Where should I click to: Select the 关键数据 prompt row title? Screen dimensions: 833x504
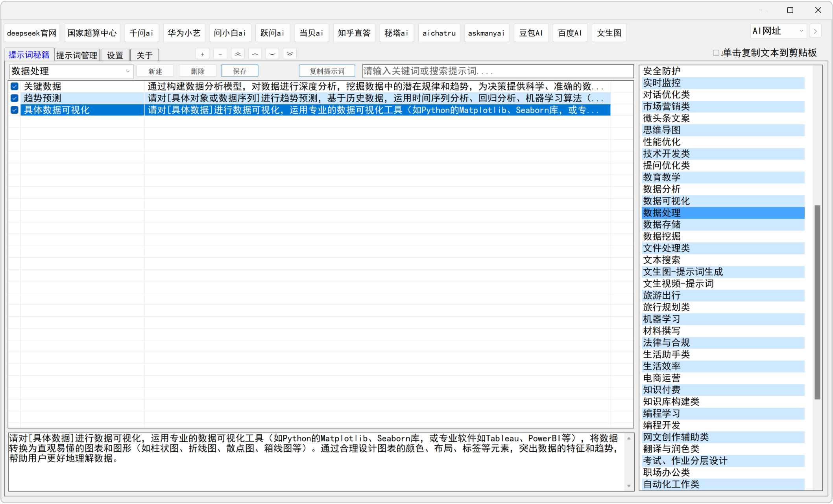pyautogui.click(x=42, y=87)
